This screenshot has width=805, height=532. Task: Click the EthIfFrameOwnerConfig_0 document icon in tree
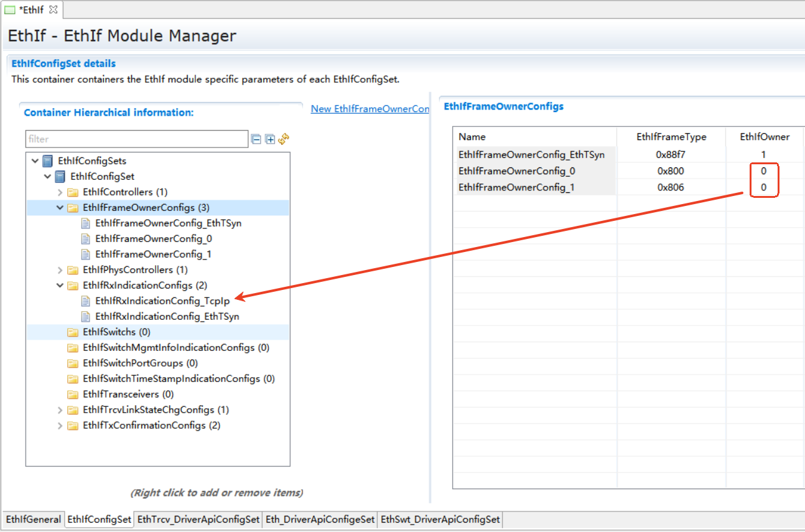click(x=85, y=239)
